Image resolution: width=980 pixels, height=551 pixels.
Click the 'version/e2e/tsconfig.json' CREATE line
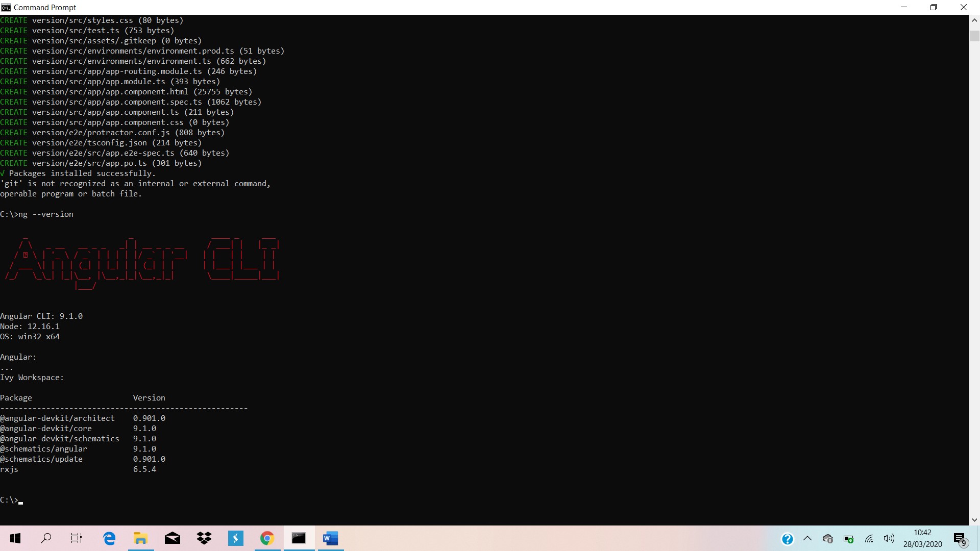click(101, 143)
